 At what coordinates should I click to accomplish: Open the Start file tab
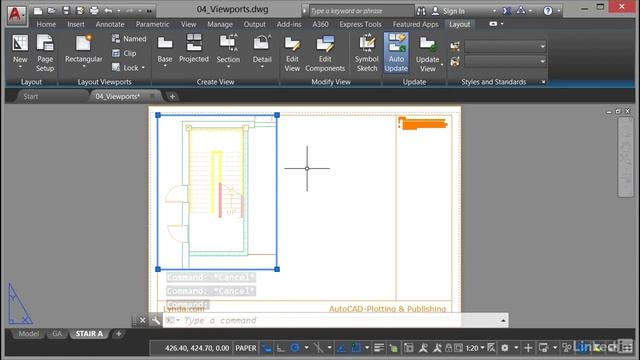click(x=31, y=96)
